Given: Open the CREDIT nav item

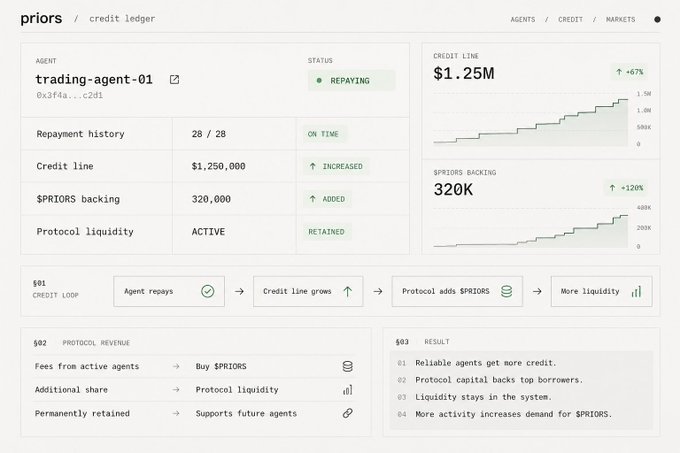Looking at the screenshot, I should tap(570, 20).
